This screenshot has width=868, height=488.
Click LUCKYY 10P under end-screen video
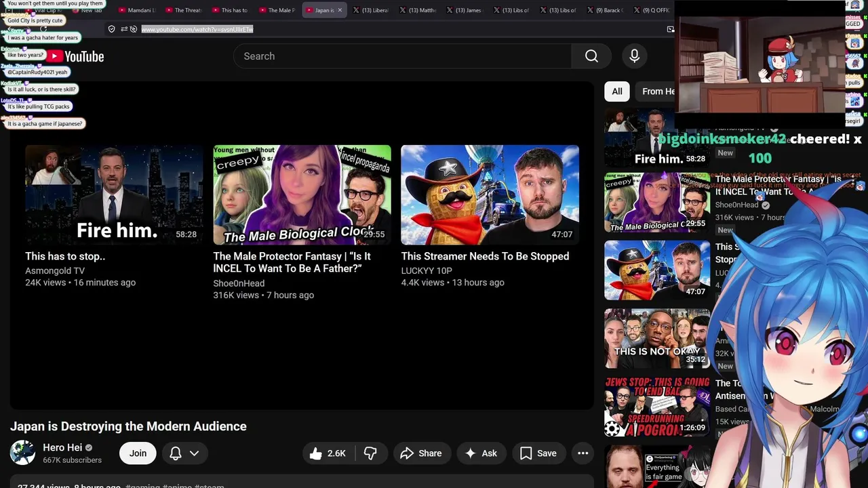(427, 270)
